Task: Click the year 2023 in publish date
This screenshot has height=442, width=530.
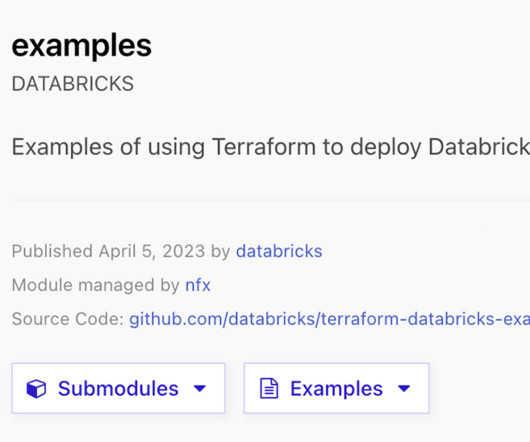Action: [x=184, y=251]
